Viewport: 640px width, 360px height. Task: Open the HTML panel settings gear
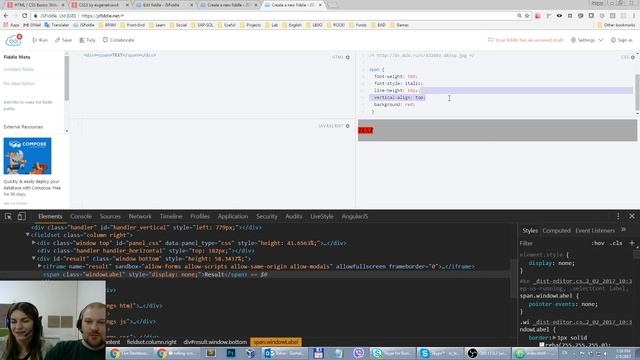(348, 57)
